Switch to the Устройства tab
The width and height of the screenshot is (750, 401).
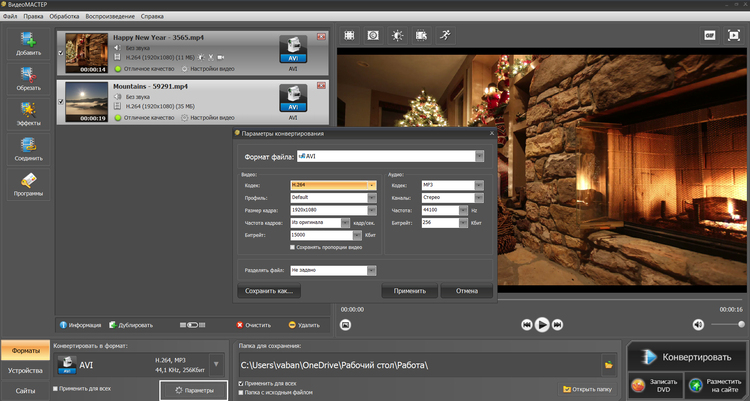tap(25, 370)
